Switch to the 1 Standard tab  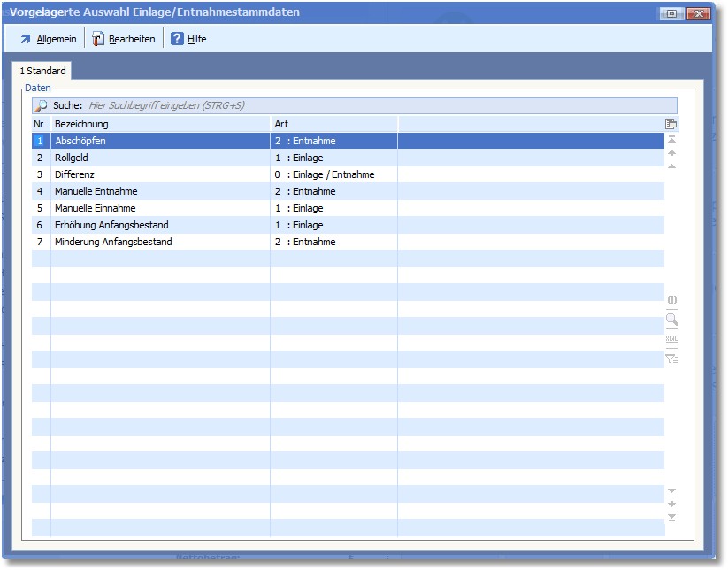point(42,71)
